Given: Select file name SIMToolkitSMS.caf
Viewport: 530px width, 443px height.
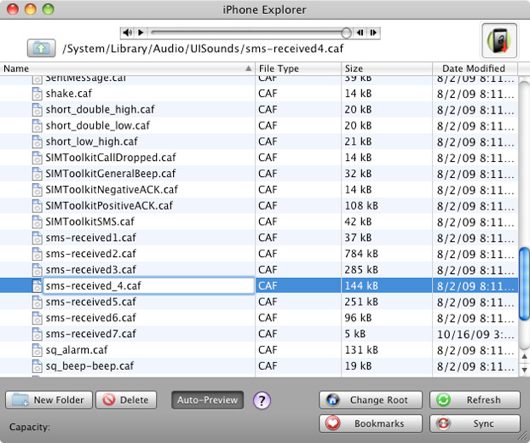Looking at the screenshot, I should (x=90, y=222).
